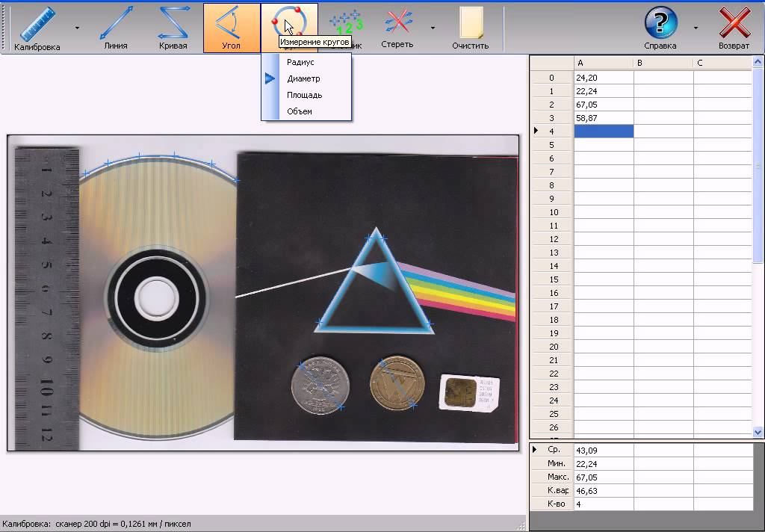Select column C header
This screenshot has width=765, height=532.
tap(722, 63)
